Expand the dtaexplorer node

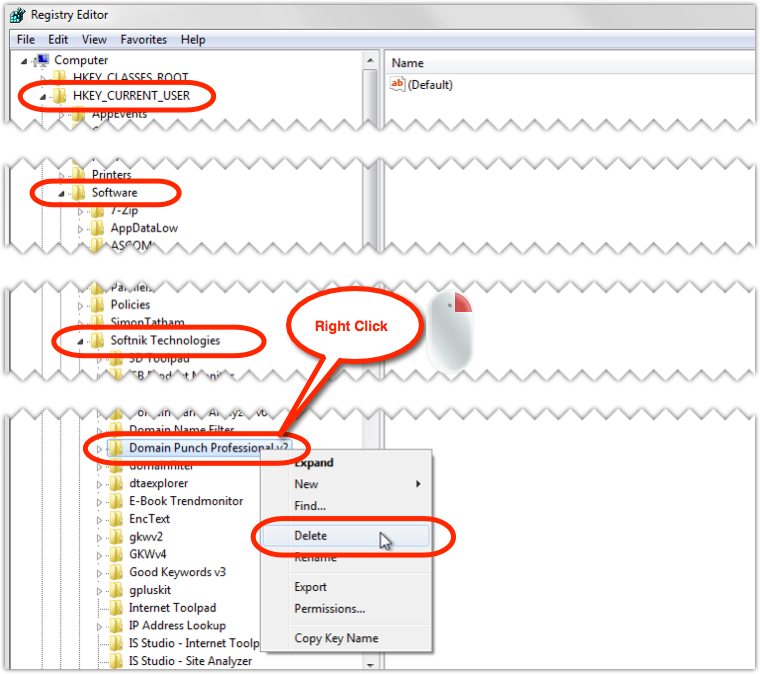click(99, 484)
